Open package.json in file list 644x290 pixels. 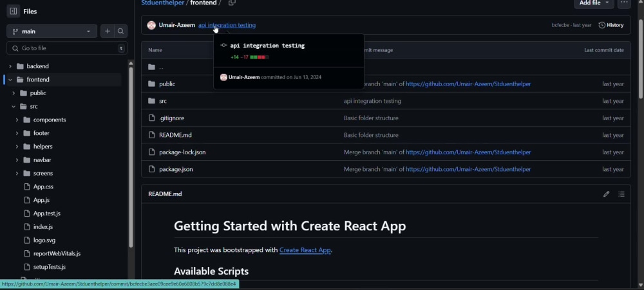coord(176,169)
